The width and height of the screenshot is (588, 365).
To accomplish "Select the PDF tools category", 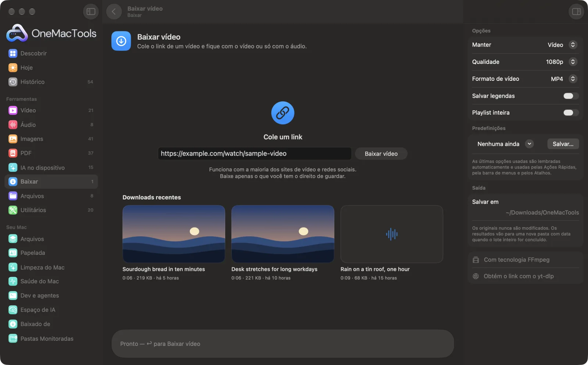I will coord(51,153).
